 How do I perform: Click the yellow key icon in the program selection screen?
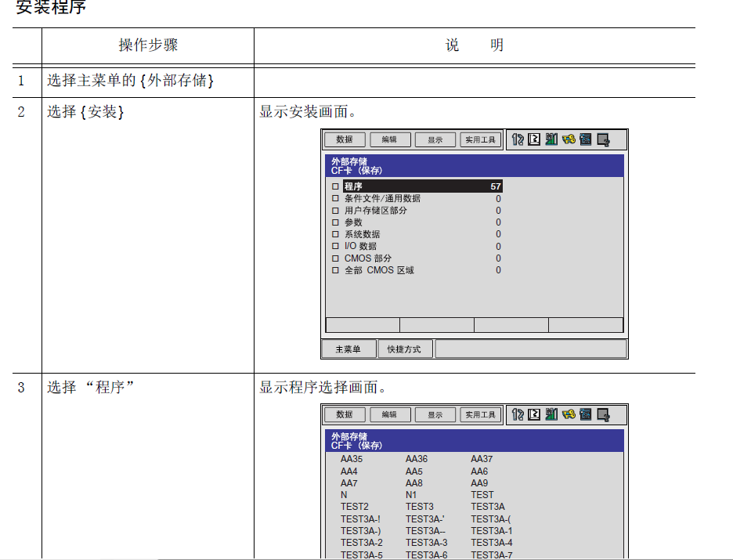coord(569,414)
